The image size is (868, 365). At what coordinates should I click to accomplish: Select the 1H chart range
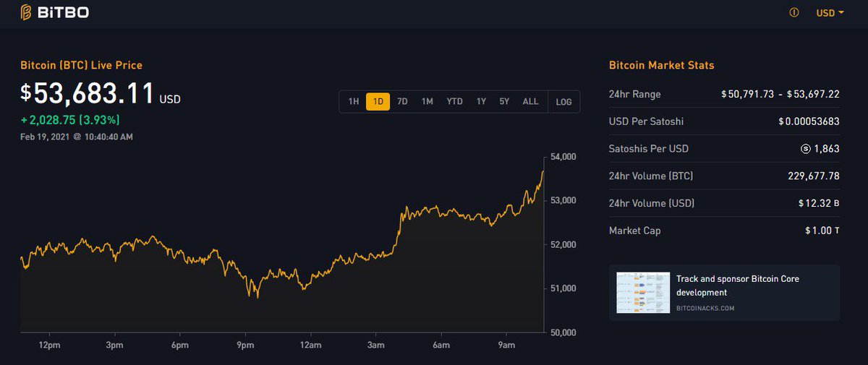click(354, 102)
